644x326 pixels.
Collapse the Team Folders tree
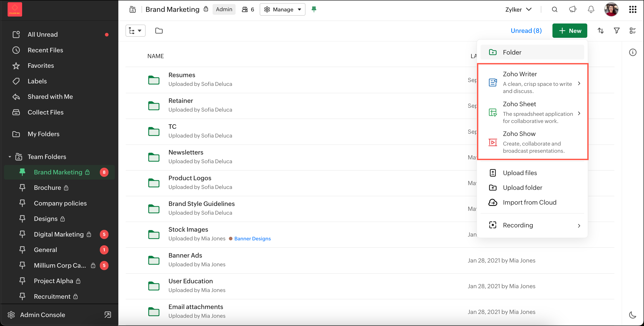(x=10, y=157)
